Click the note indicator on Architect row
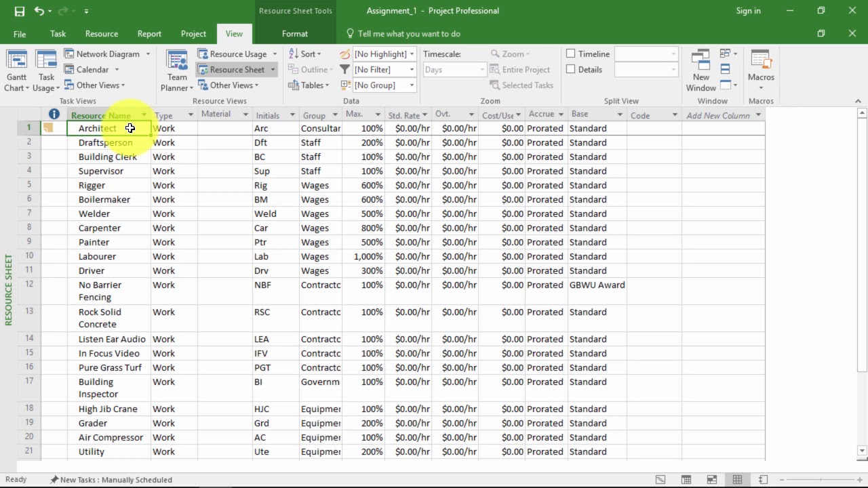The width and height of the screenshot is (868, 488). coord(48,127)
